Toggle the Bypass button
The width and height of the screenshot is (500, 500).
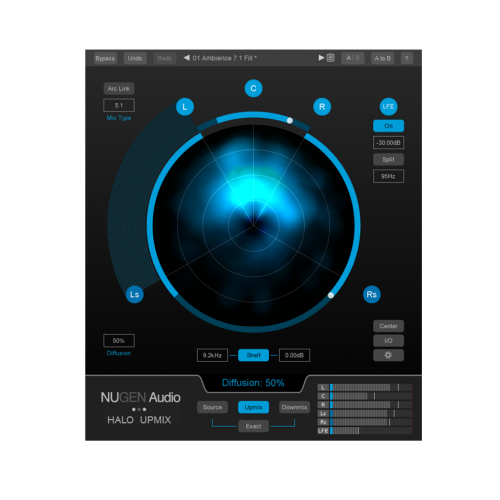105,58
